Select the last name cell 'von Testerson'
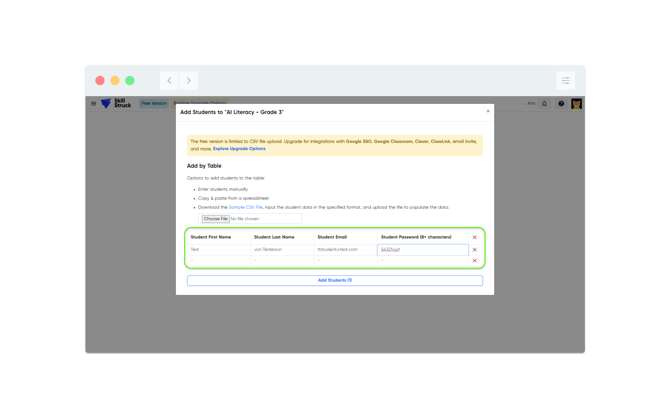The width and height of the screenshot is (670, 418). (282, 250)
